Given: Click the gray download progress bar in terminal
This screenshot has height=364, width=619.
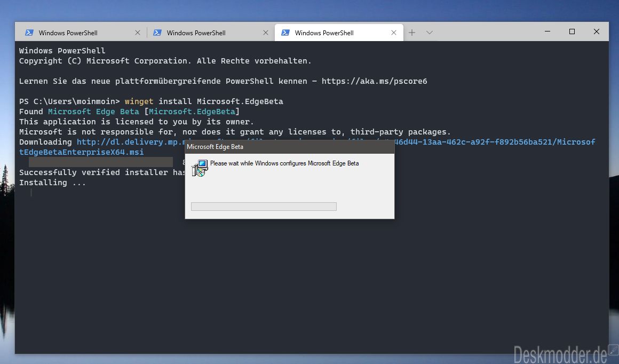Looking at the screenshot, I should (x=101, y=162).
